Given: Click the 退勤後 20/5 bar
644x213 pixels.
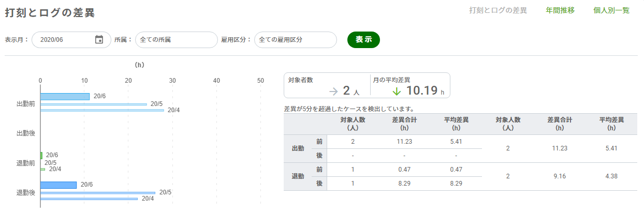Looking at the screenshot, I should (98, 192).
